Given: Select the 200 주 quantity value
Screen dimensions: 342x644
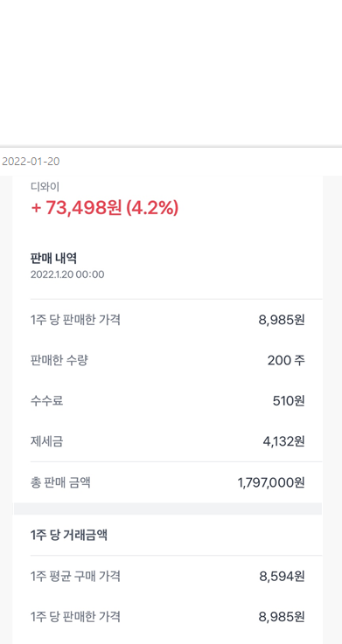Looking at the screenshot, I should 286,361.
